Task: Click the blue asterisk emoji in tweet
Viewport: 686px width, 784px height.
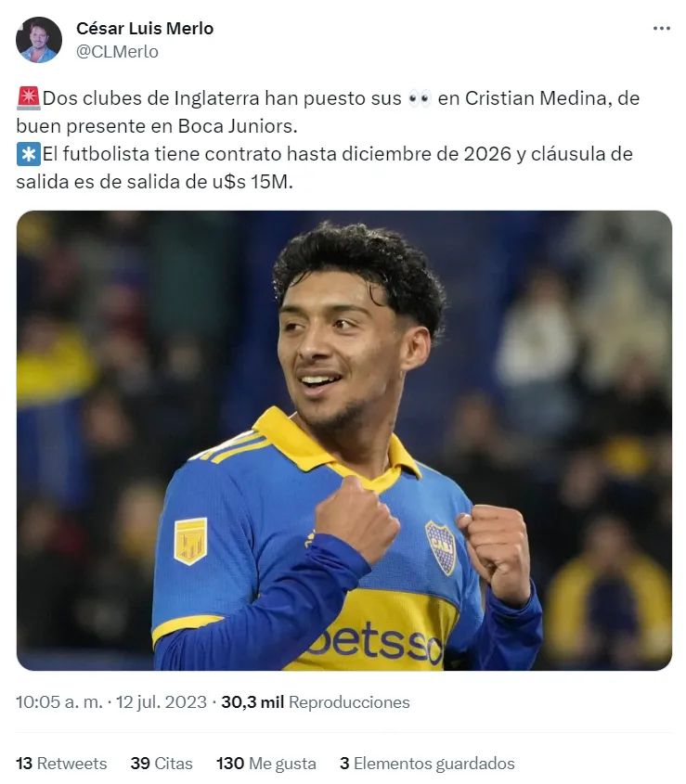Action: pos(29,154)
